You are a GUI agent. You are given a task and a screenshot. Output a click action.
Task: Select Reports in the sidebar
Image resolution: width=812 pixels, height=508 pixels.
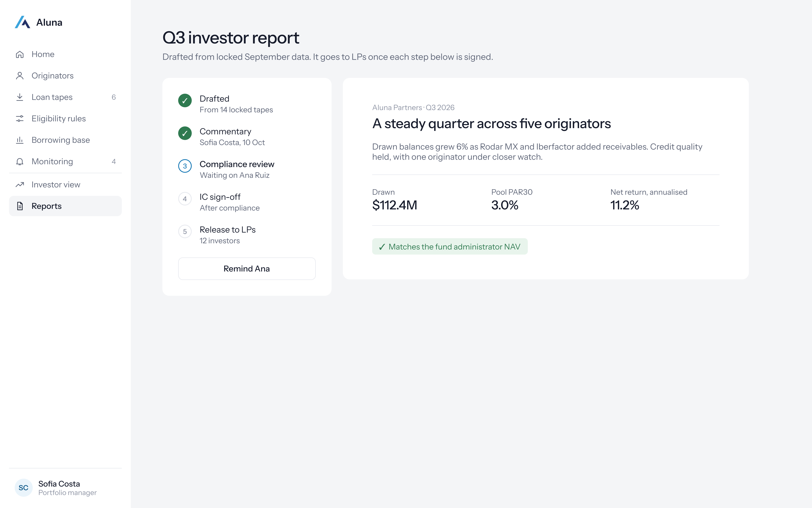(x=65, y=206)
